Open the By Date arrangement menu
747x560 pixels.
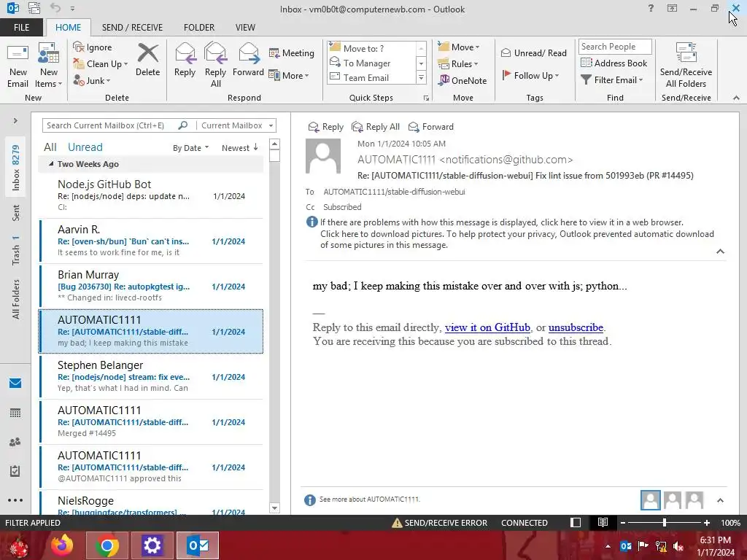point(190,148)
